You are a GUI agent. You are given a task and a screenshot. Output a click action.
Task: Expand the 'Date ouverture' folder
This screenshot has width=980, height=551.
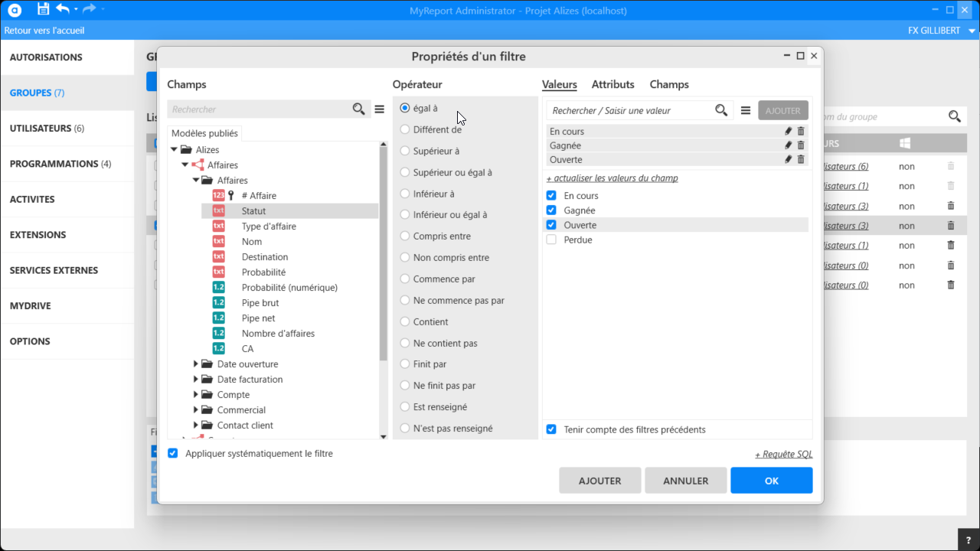click(196, 364)
